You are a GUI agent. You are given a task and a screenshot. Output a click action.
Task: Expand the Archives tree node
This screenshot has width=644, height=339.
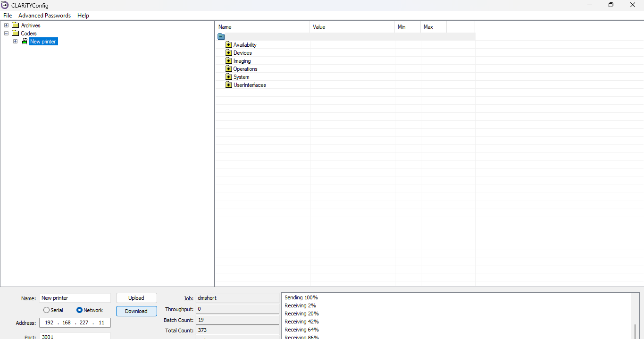7,25
